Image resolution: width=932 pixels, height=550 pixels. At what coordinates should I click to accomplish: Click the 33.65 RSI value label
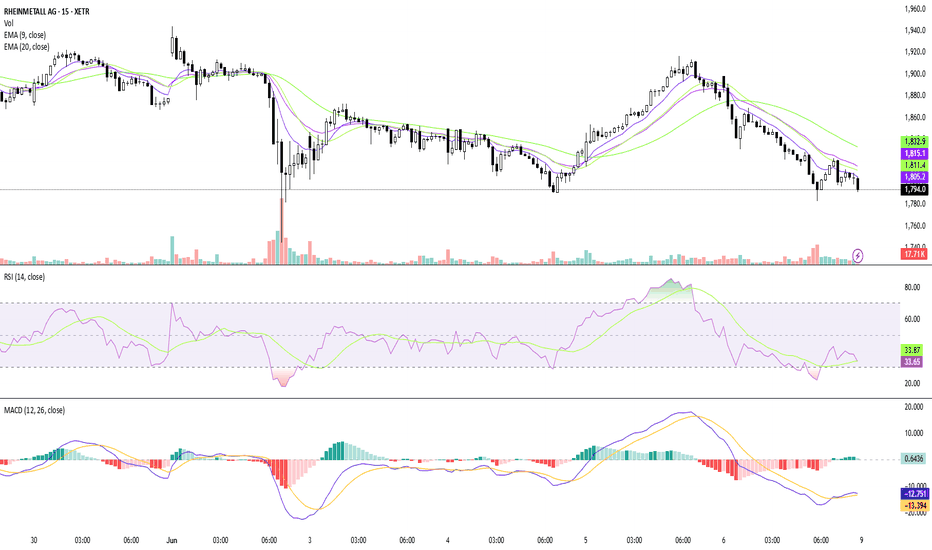coord(912,362)
